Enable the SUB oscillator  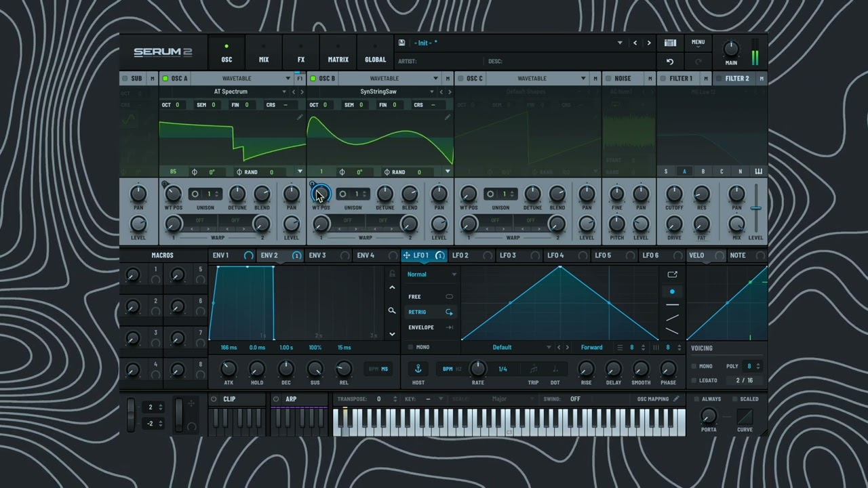point(124,79)
